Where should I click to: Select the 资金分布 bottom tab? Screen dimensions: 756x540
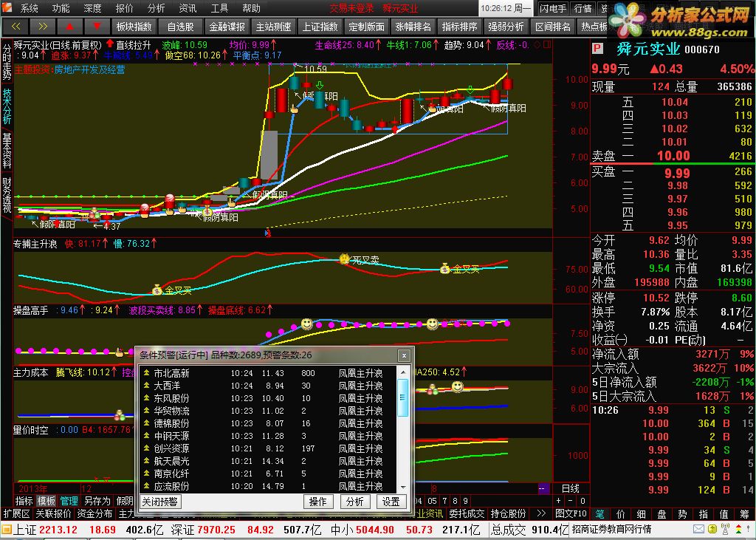point(95,513)
